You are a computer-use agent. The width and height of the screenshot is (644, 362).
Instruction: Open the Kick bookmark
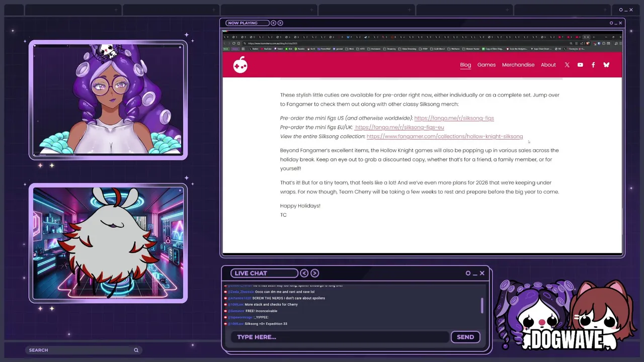[x=289, y=49]
